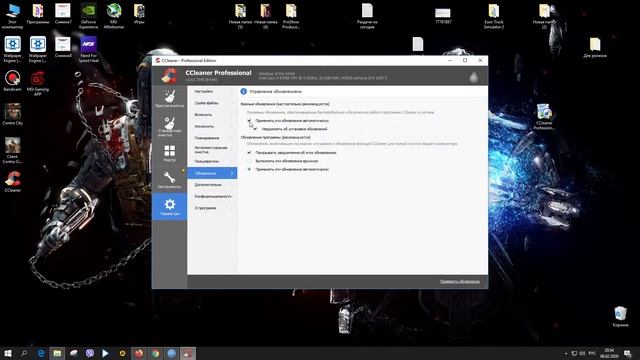
Task: Open the Bandicam desktop icon
Action: point(13,80)
